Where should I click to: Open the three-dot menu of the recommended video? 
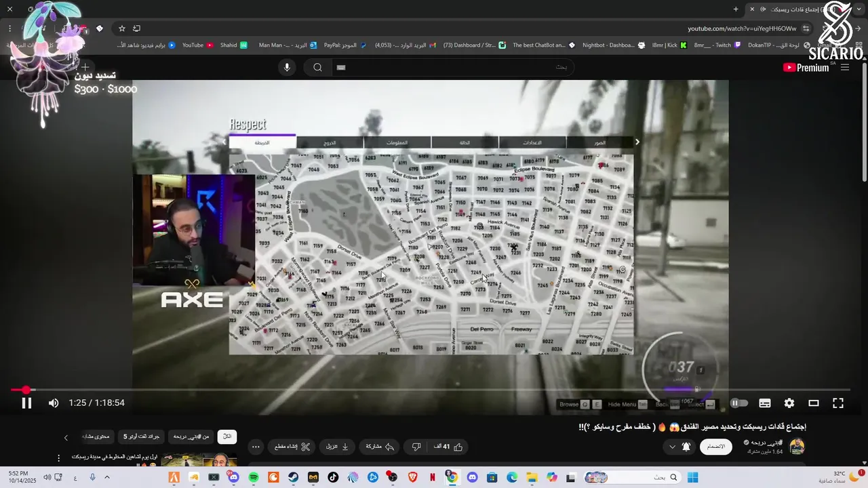pyautogui.click(x=58, y=458)
